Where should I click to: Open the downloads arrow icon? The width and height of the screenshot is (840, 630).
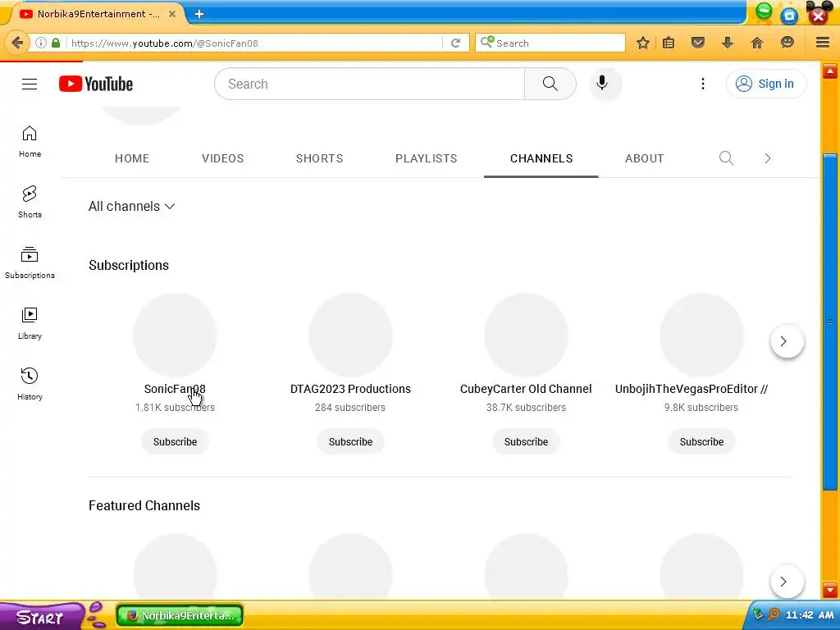pos(727,43)
